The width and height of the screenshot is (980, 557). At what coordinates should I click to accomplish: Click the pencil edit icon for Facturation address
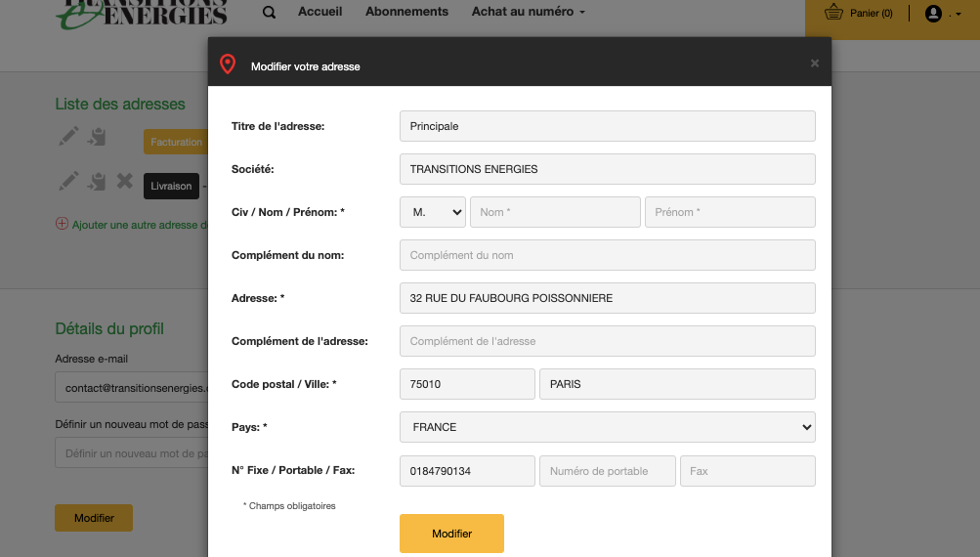(67, 137)
